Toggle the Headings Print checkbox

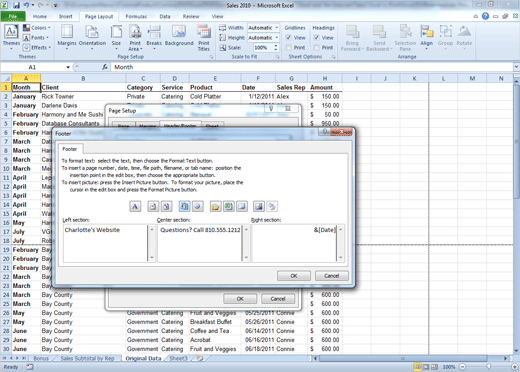[x=317, y=48]
